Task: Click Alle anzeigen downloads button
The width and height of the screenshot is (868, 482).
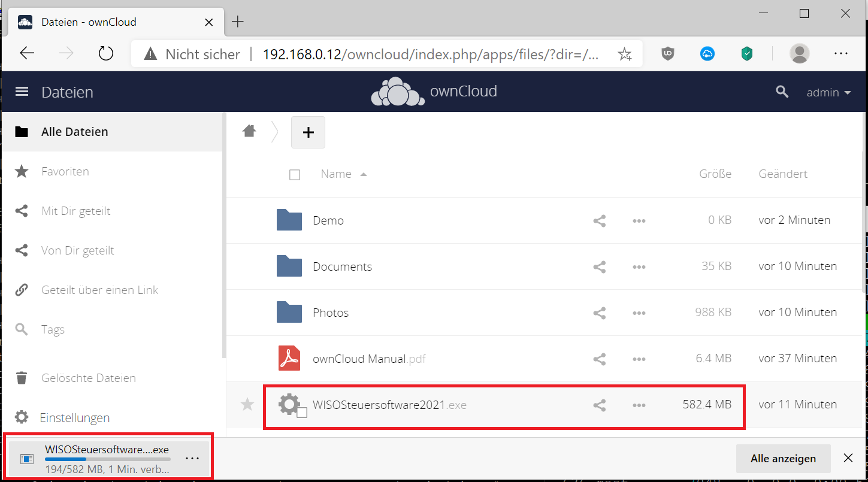Action: click(x=783, y=459)
